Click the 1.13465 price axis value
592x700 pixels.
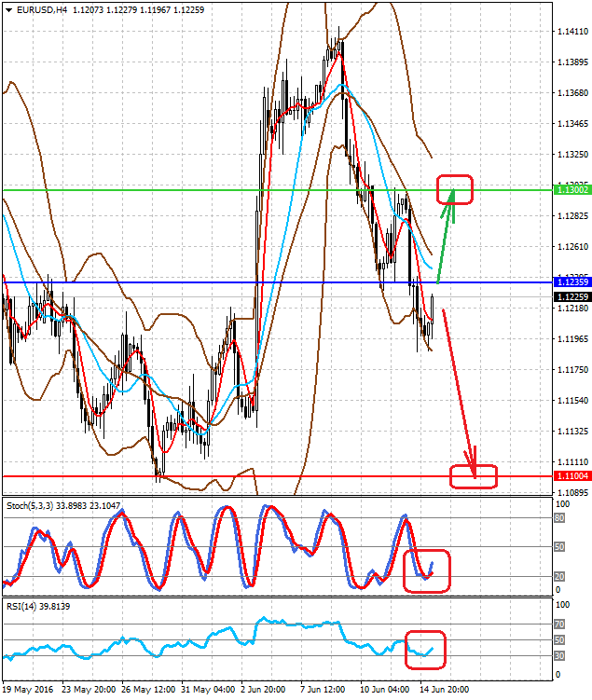[572, 124]
